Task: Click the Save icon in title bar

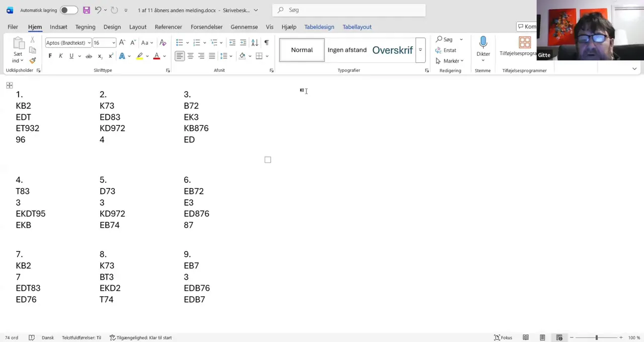Action: pyautogui.click(x=87, y=10)
